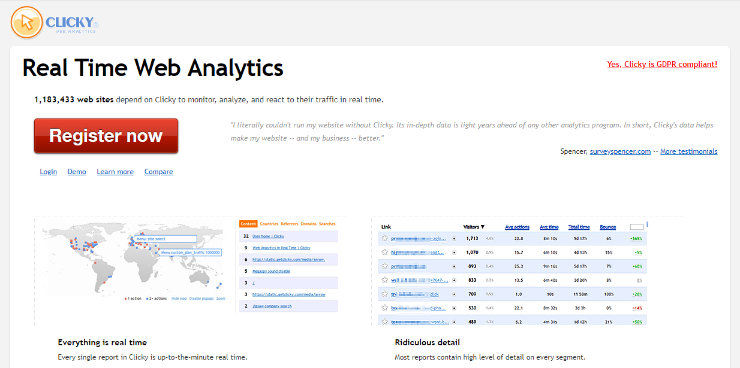Viewport: 740px width, 368px height.
Task: Sort by Total time column header
Action: tap(578, 227)
